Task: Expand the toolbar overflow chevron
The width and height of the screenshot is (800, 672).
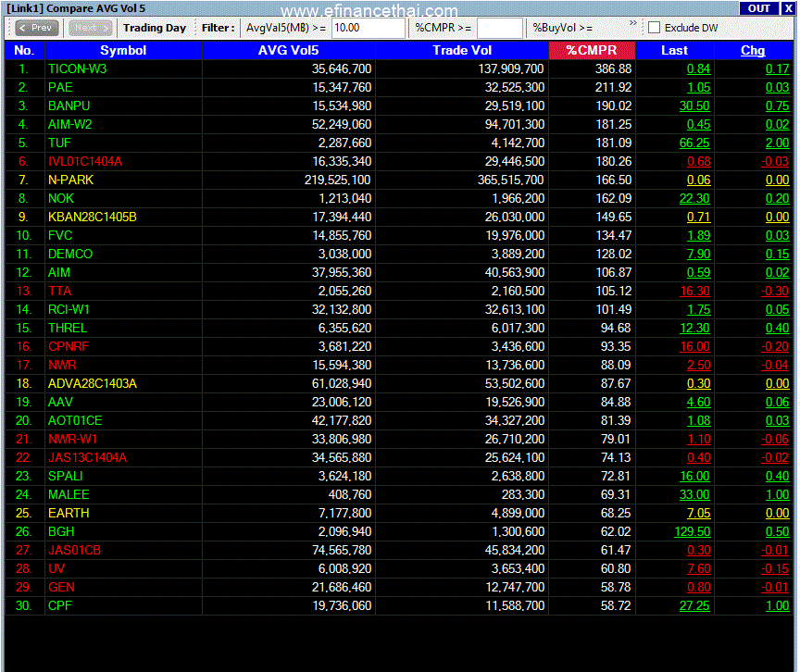Action: [632, 23]
